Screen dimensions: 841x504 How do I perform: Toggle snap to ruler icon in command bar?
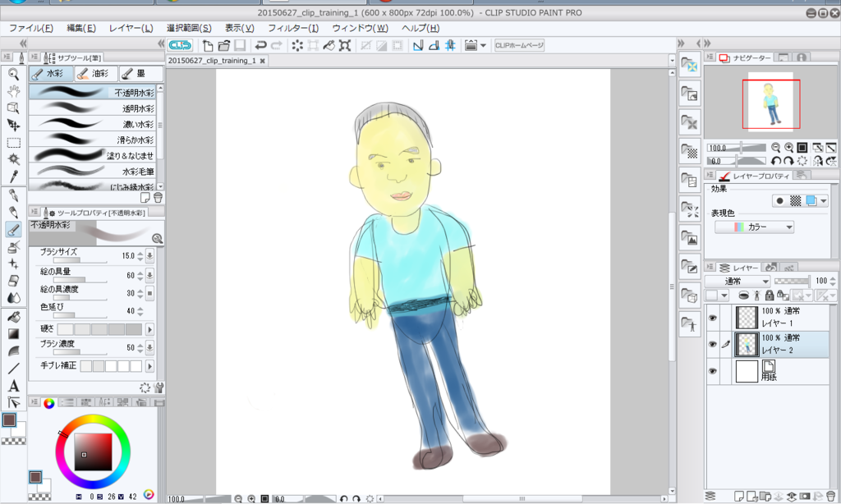pos(418,46)
